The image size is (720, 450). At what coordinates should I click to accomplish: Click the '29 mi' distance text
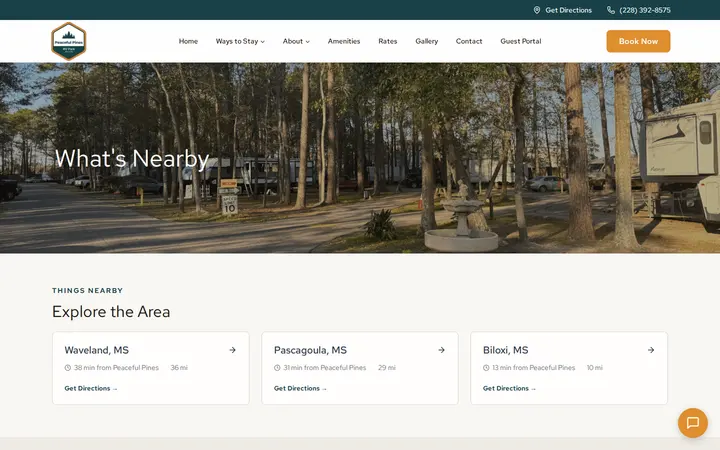click(x=387, y=368)
